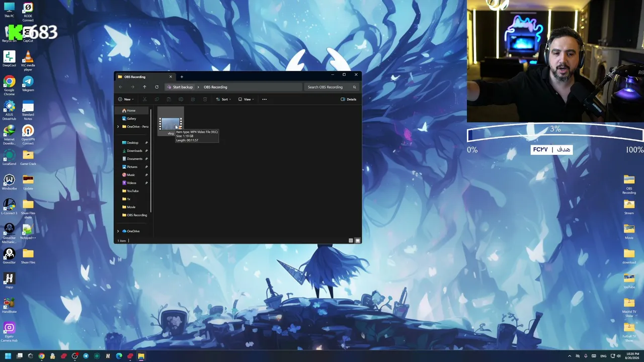
Task: Select the ASUS DriverHub desktop icon
Action: (9, 111)
